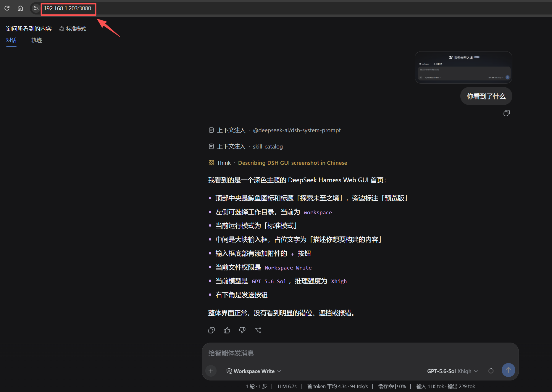
Task: Open the GPT-5.6-Sol Xhigh model dropdown
Action: pyautogui.click(x=452, y=371)
